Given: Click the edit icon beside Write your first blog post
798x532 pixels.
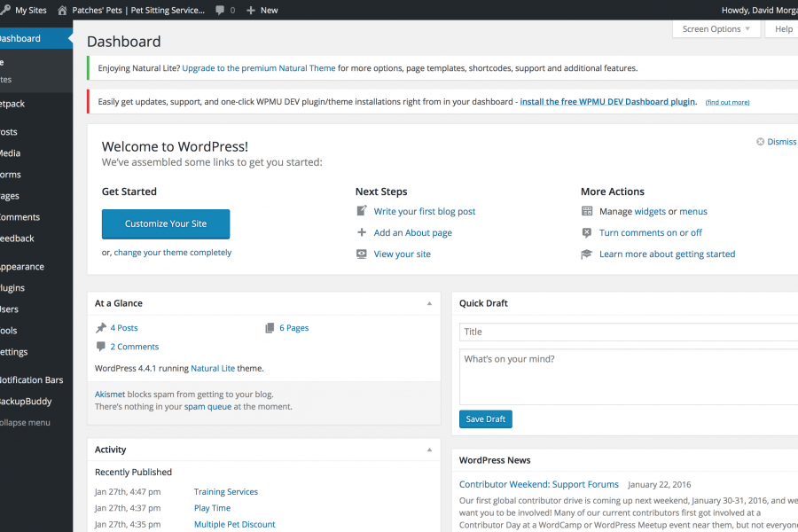Looking at the screenshot, I should pos(362,211).
